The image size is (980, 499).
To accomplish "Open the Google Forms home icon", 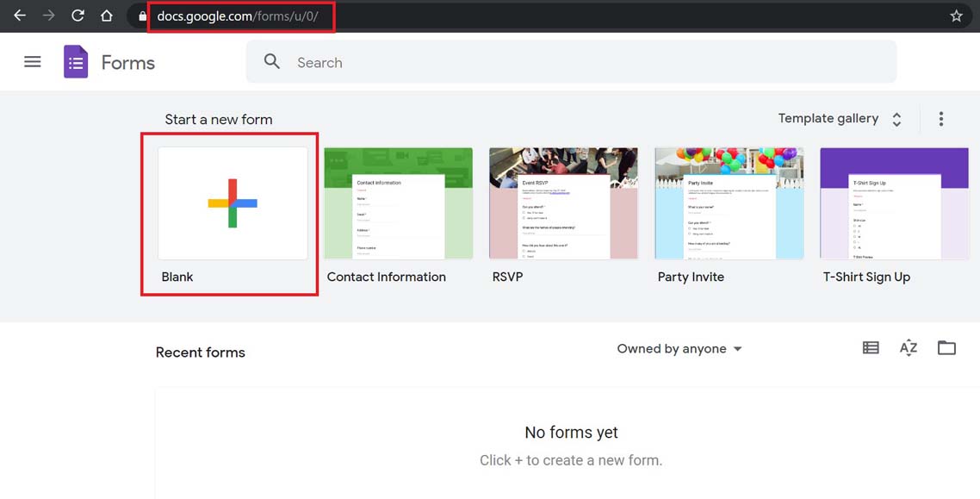I will point(74,61).
